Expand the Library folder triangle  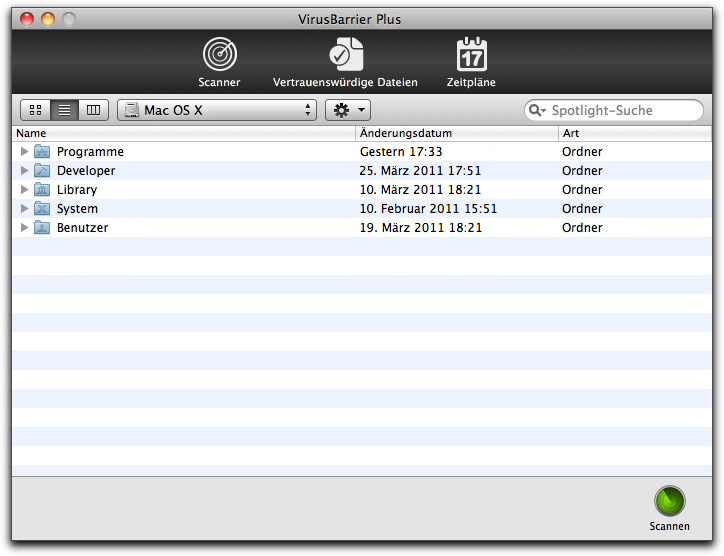(24, 189)
